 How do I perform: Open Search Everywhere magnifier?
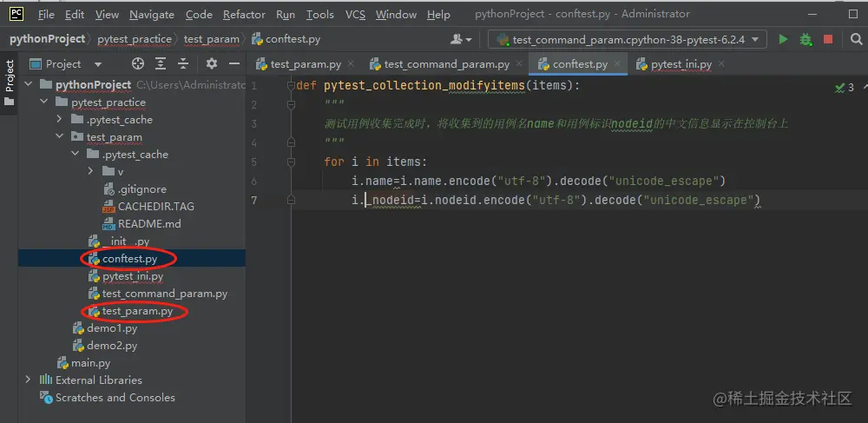857,39
